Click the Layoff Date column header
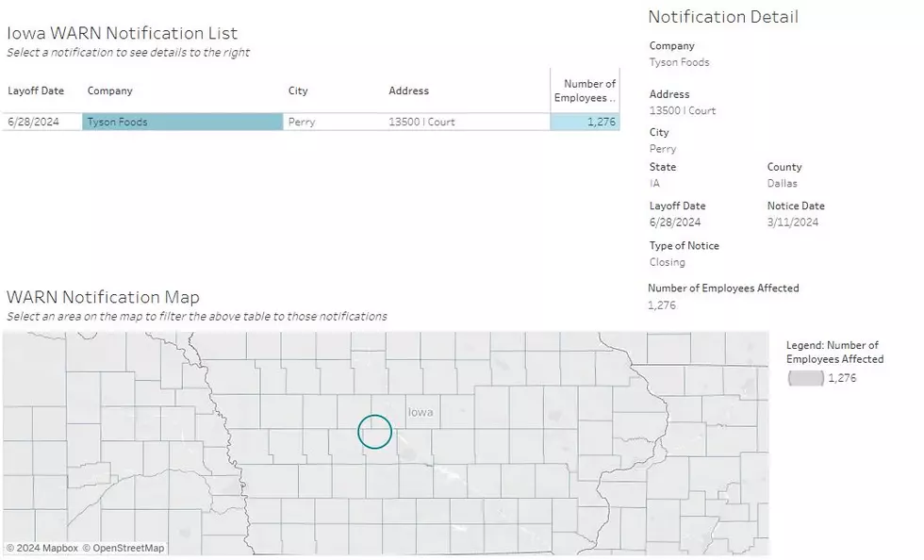This screenshot has width=924, height=560. 36,91
